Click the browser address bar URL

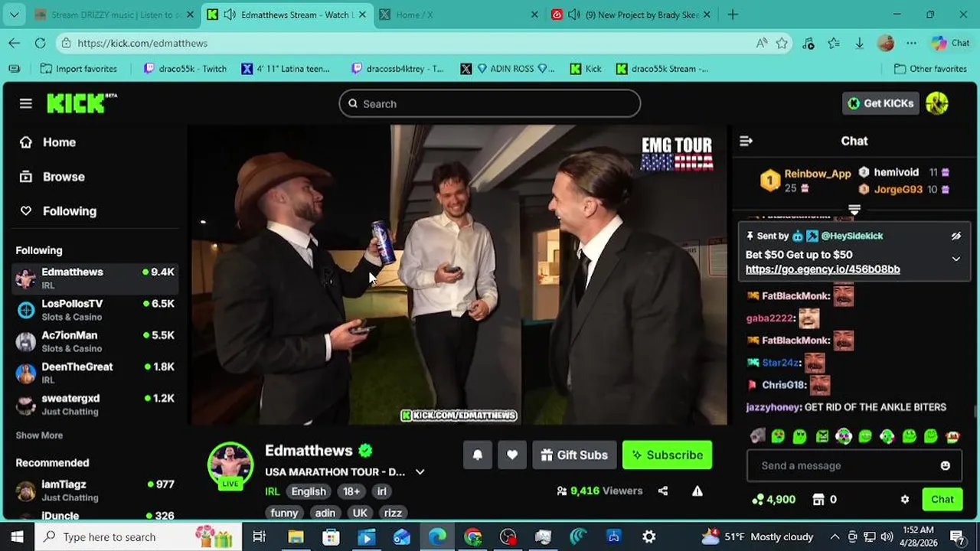click(x=142, y=43)
